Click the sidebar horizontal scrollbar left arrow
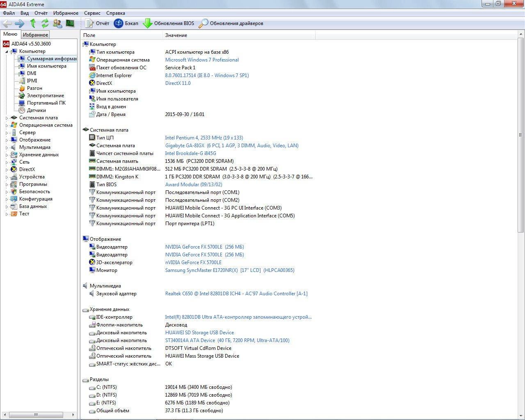Viewport: 525px width, 420px height. click(x=4, y=415)
